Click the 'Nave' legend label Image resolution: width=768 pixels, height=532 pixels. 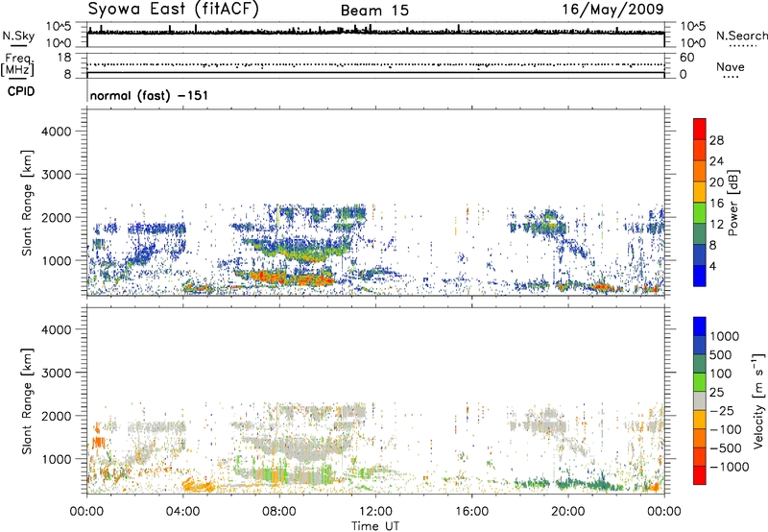(731, 66)
